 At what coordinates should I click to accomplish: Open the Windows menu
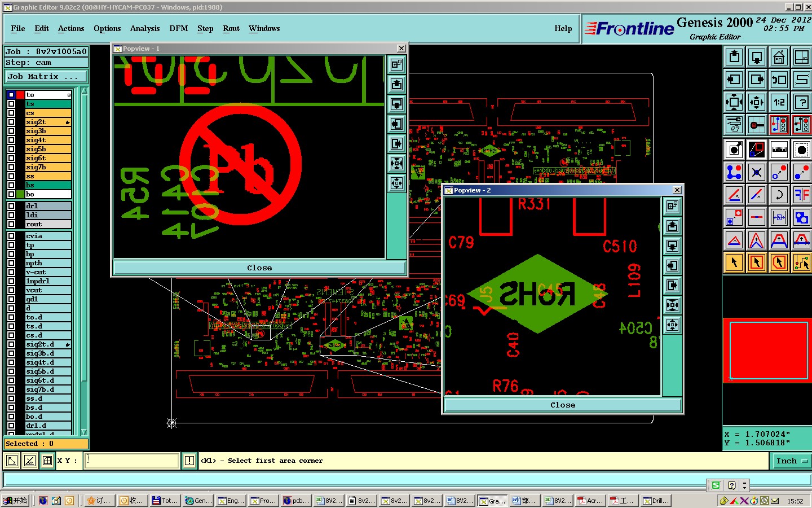coord(264,28)
